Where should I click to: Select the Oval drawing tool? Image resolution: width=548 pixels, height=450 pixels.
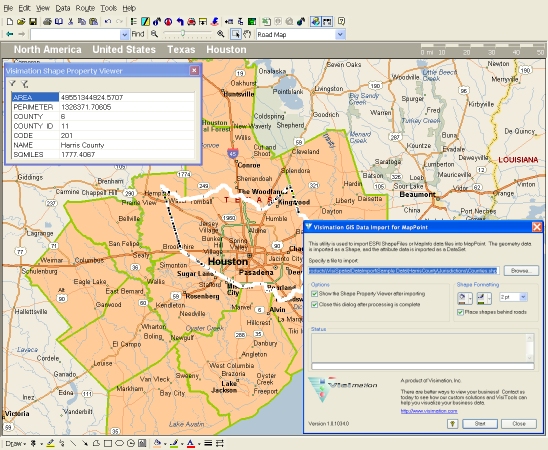pos(119,443)
